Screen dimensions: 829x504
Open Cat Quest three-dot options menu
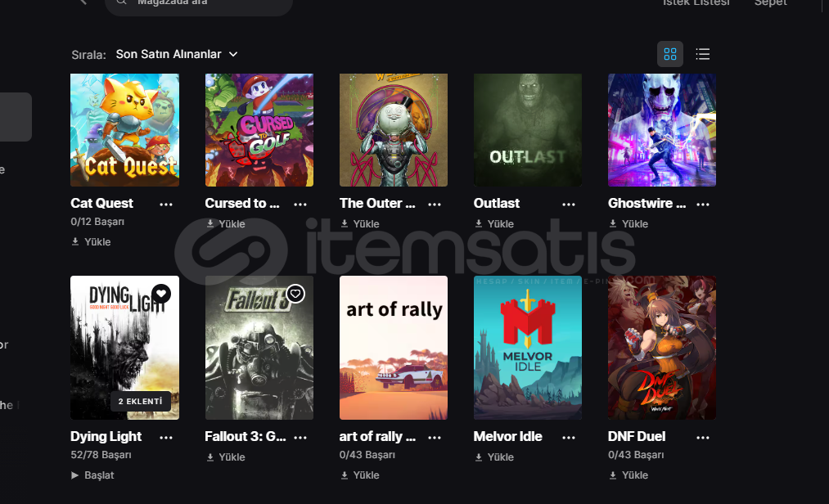(x=166, y=205)
